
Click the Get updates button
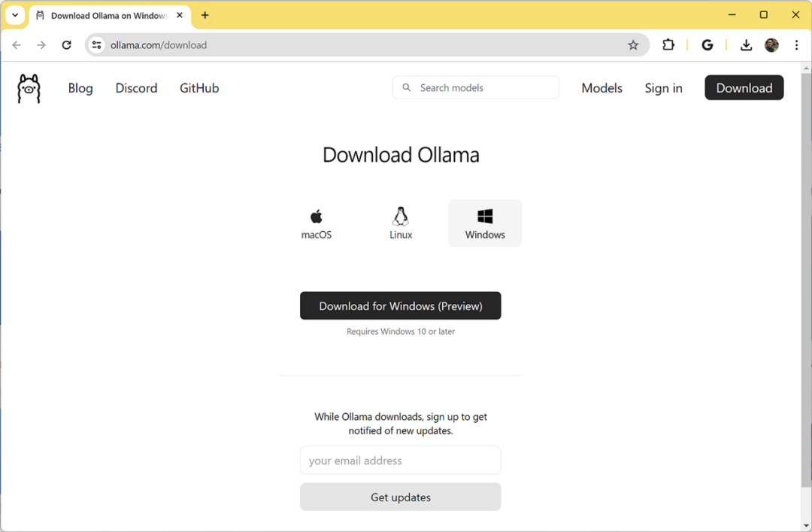pos(400,497)
